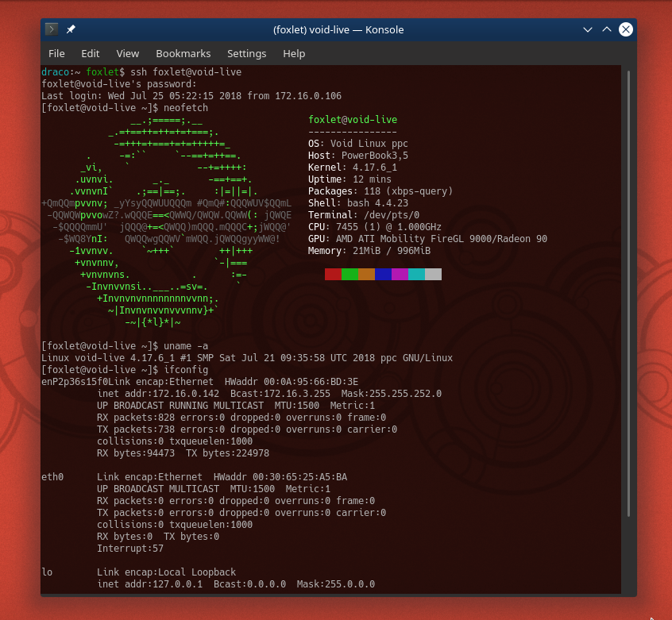Image resolution: width=672 pixels, height=620 pixels.
Task: Click the 'CPU: 7455 (1) @ 1.000GHz' line
Action: 375,227
